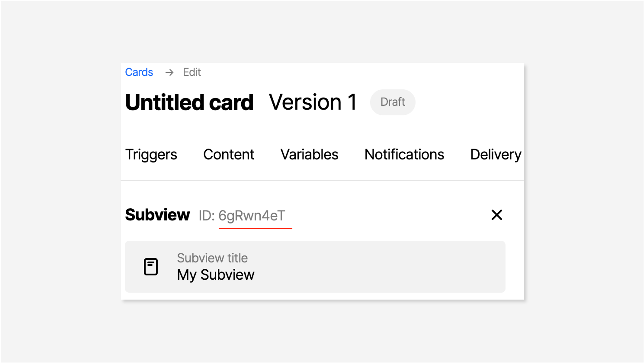This screenshot has width=644, height=363.
Task: Click the close X icon on Subview
Action: point(497,215)
